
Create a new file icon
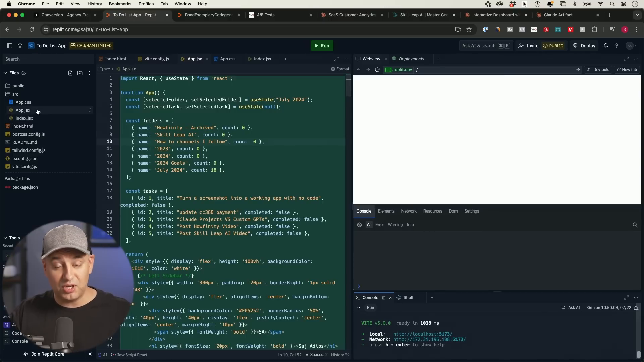[x=70, y=73]
